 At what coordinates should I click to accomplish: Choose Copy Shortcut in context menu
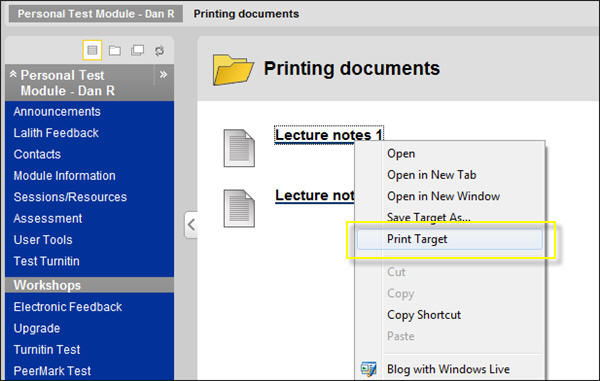coord(424,315)
